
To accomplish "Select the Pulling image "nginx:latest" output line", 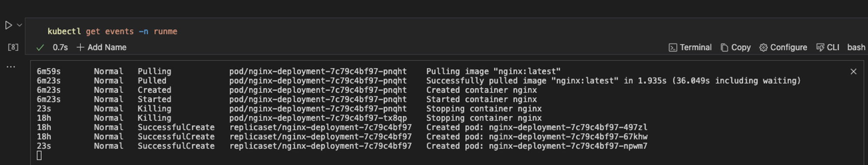I will point(493,71).
